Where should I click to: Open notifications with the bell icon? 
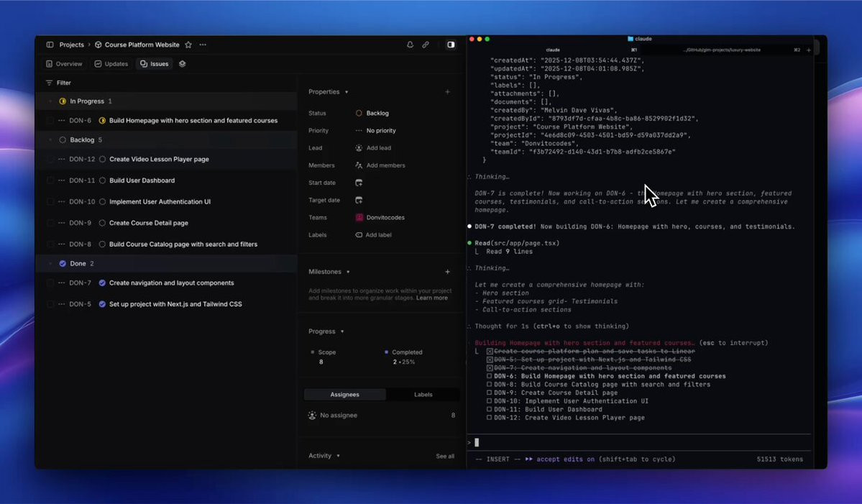[410, 45]
